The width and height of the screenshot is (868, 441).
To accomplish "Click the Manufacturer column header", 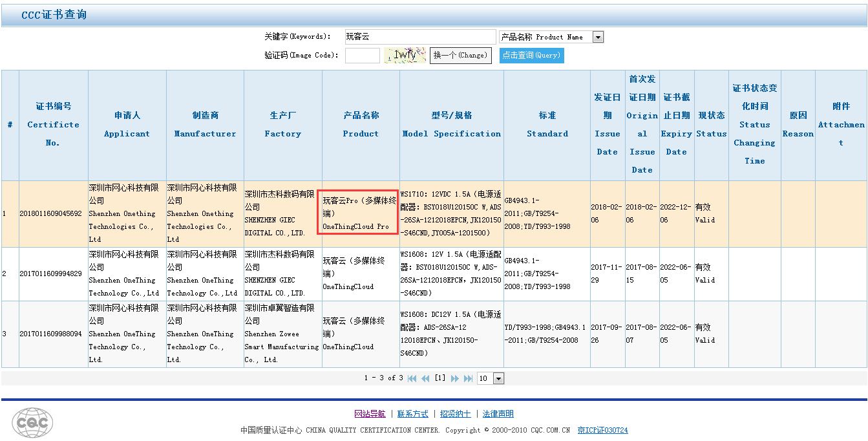I will click(x=205, y=125).
